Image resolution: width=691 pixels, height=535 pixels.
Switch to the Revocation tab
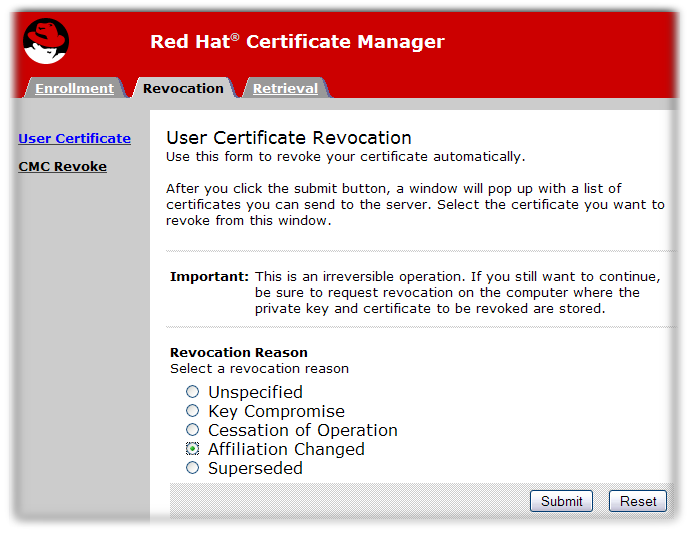183,88
